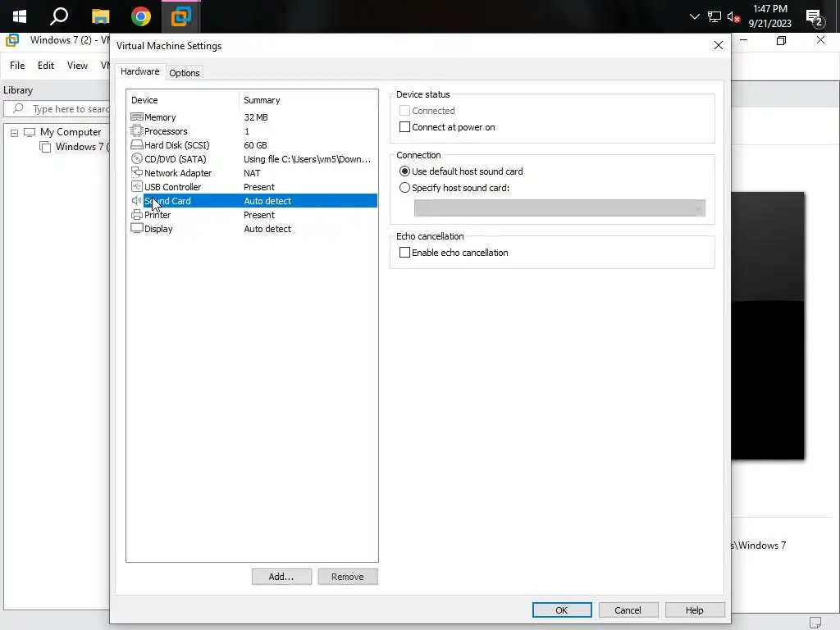Switch to the Hardware tab

[x=139, y=71]
